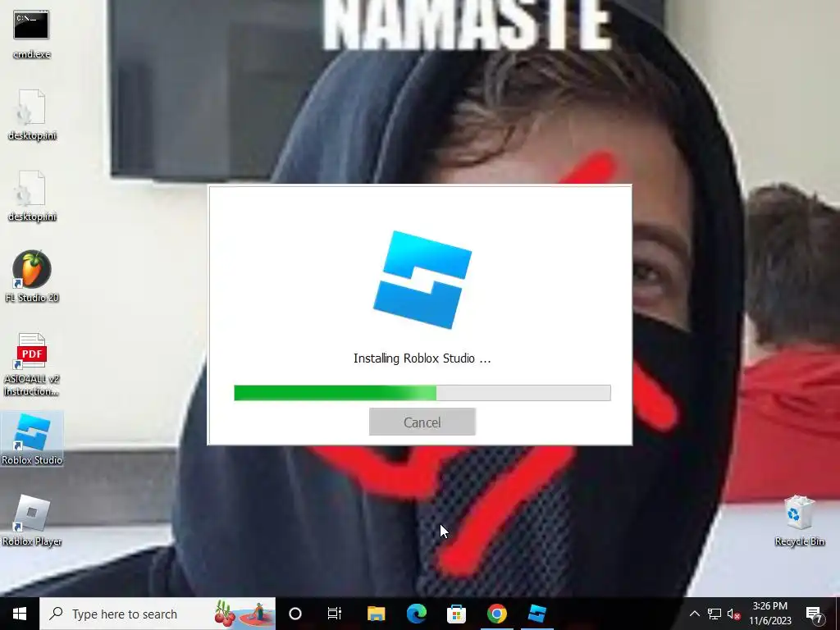
Task: Switch to Google Chrome on the taskbar
Action: 496,614
